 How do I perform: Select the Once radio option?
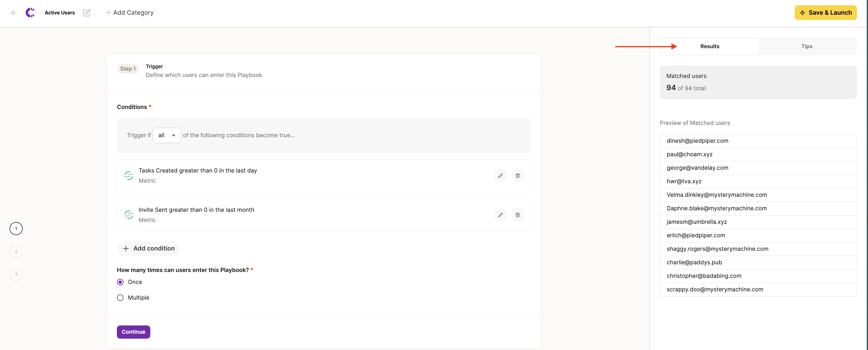120,282
